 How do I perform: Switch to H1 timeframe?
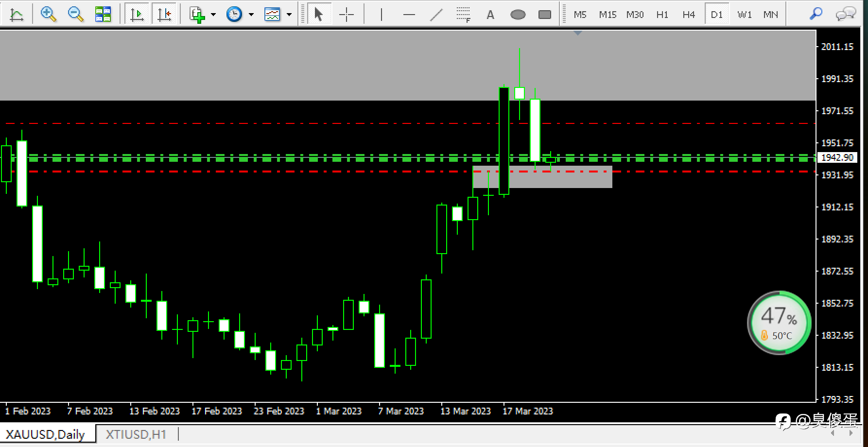coord(662,15)
